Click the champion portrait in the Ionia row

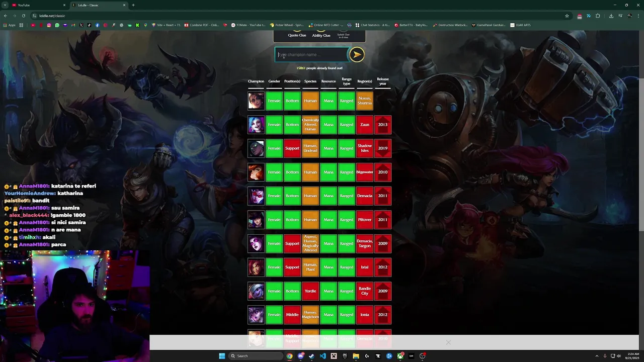click(x=256, y=315)
